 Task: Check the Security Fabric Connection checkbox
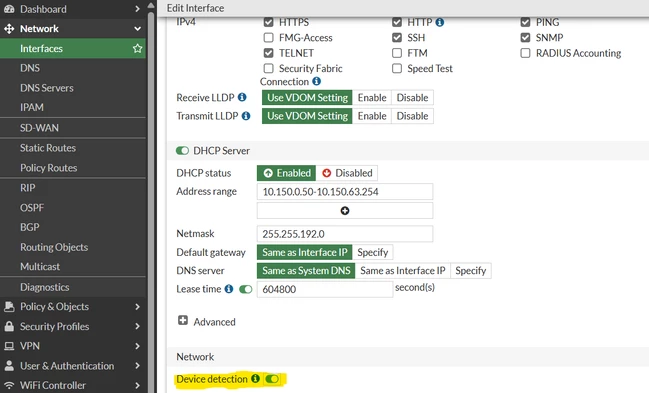pos(269,68)
